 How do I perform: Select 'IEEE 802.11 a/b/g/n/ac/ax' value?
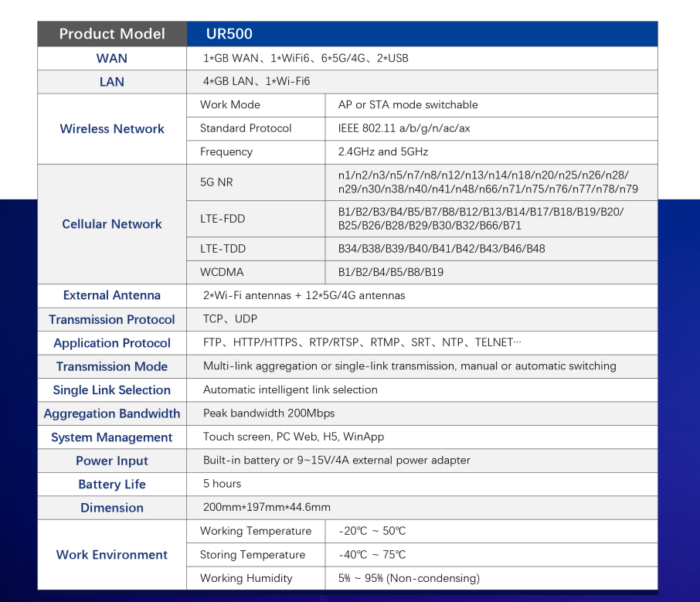(x=403, y=128)
